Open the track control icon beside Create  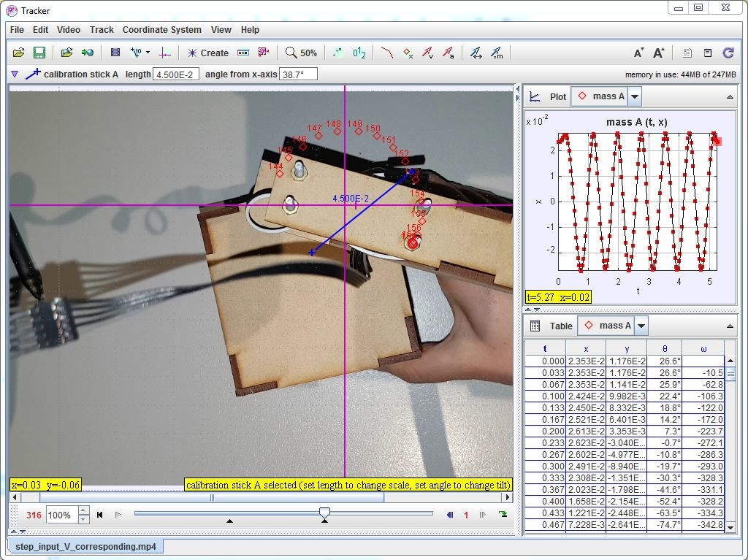tap(243, 53)
